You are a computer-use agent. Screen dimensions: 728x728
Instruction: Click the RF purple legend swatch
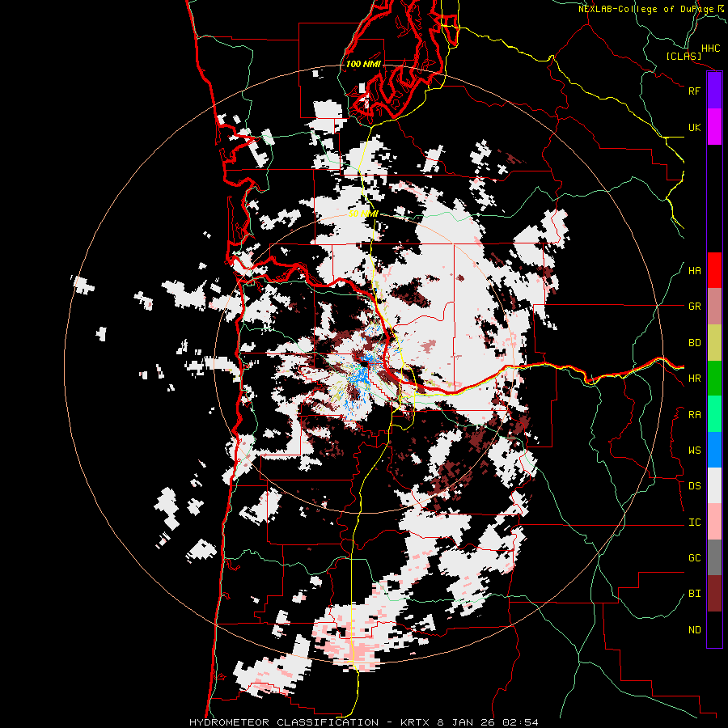714,91
